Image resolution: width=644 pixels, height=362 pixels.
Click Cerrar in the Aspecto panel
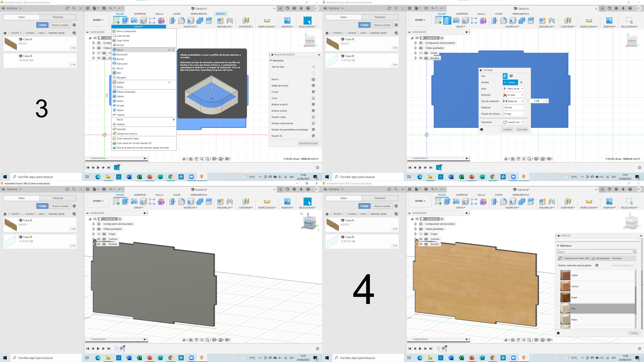[x=634, y=333]
